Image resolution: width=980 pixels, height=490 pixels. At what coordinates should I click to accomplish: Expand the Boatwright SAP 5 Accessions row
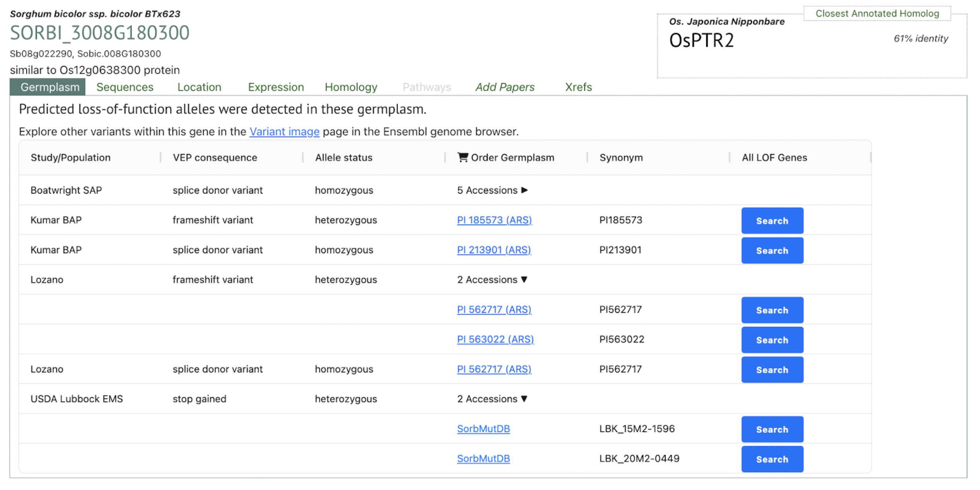click(x=492, y=190)
